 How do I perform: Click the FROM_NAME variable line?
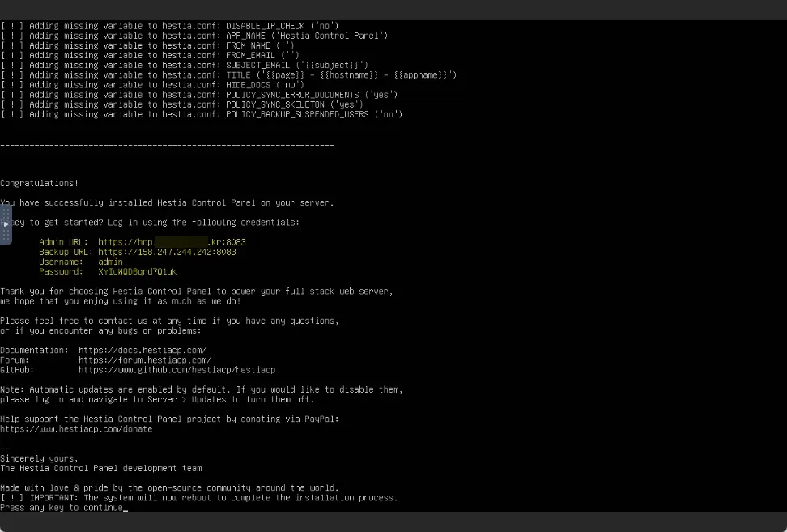click(x=147, y=45)
